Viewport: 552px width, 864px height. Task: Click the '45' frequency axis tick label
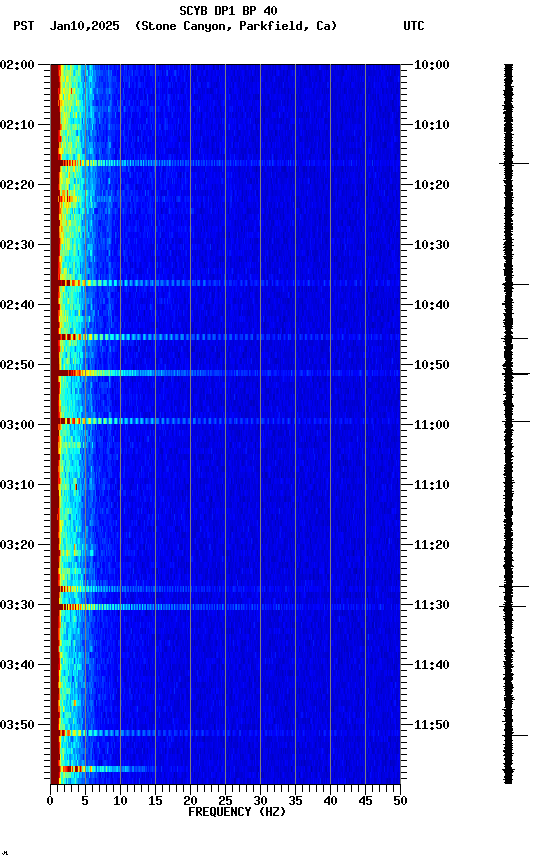[x=365, y=801]
